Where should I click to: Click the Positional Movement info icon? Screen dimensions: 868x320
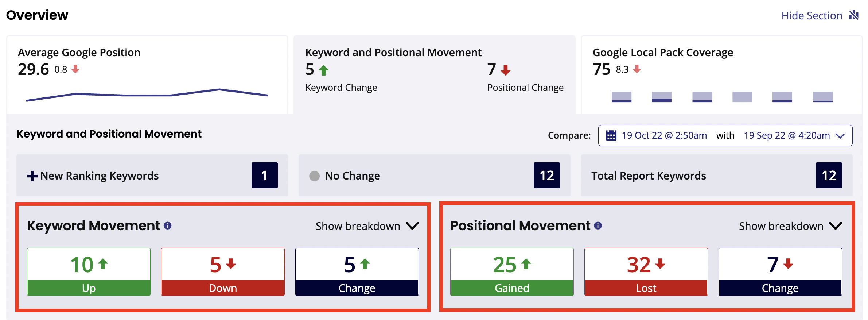tap(598, 225)
